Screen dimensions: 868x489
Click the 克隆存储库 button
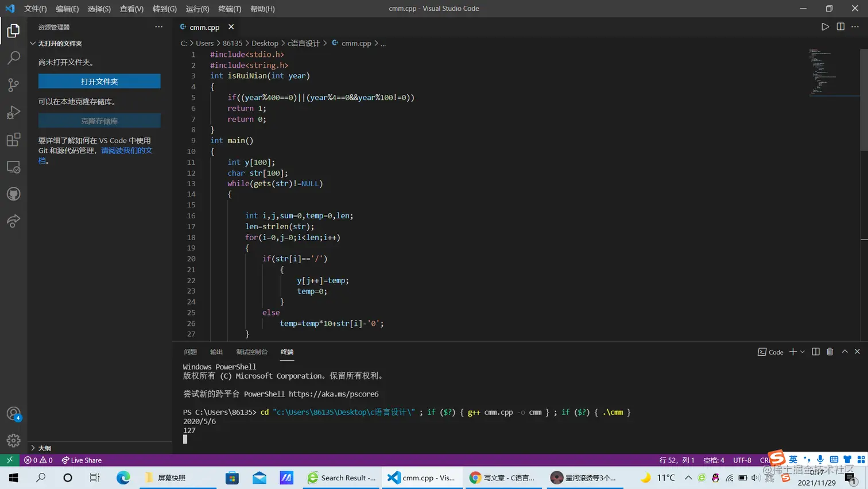99,121
